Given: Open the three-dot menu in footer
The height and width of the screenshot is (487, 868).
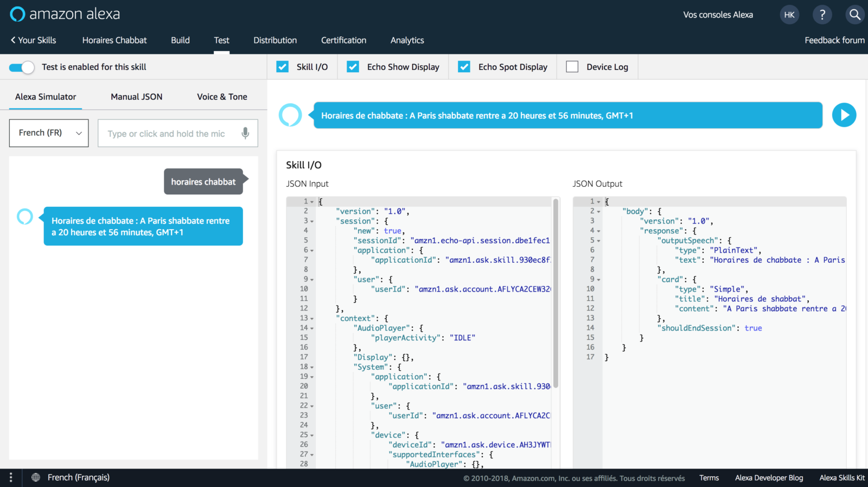Looking at the screenshot, I should 11,478.
